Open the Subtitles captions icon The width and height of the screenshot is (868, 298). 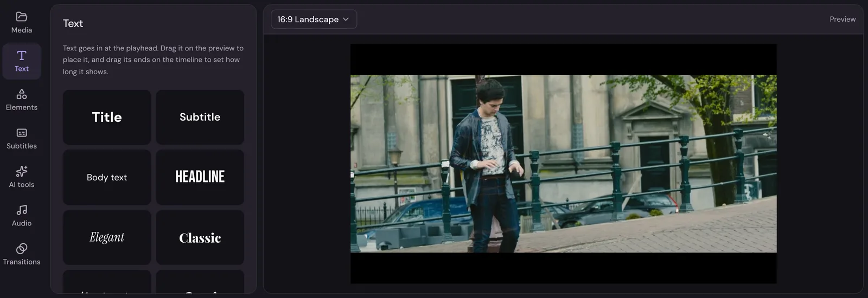[x=22, y=133]
